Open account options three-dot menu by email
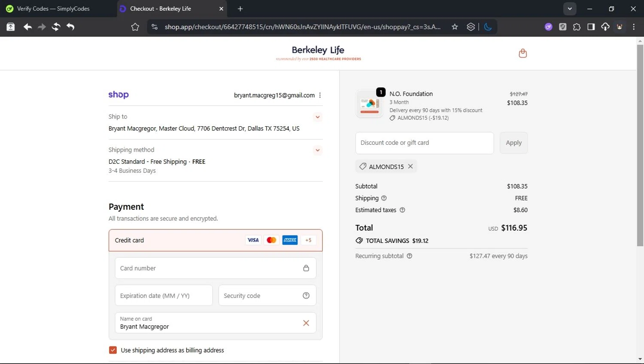This screenshot has width=644, height=364. click(320, 95)
